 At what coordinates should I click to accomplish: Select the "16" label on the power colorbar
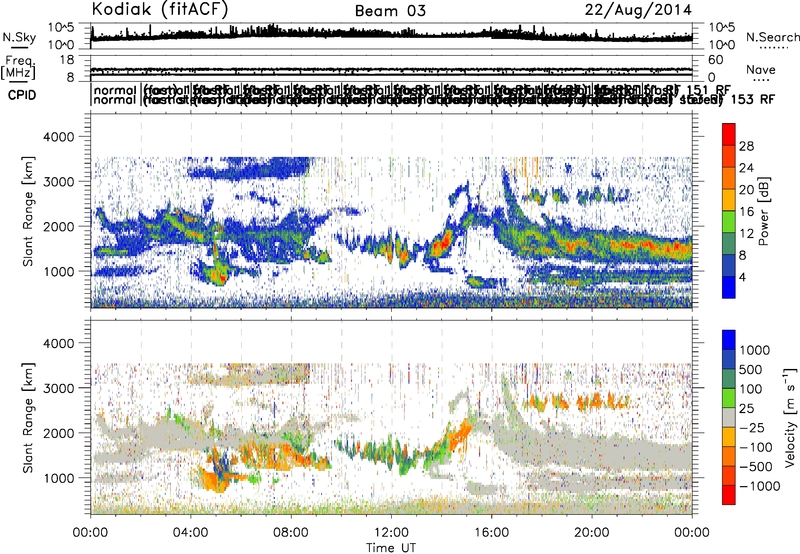(x=746, y=212)
